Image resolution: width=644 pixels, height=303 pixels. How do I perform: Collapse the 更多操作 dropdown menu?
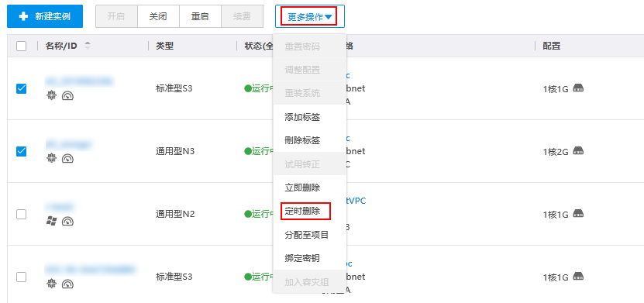(x=310, y=17)
